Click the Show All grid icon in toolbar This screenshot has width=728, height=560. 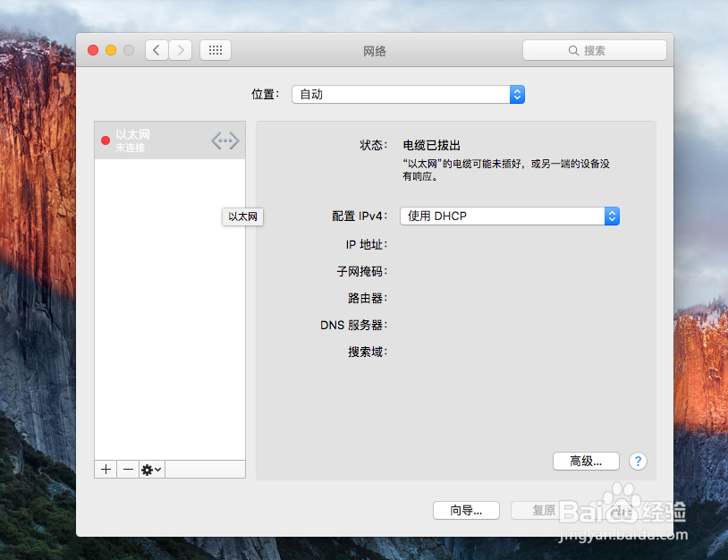pyautogui.click(x=215, y=50)
